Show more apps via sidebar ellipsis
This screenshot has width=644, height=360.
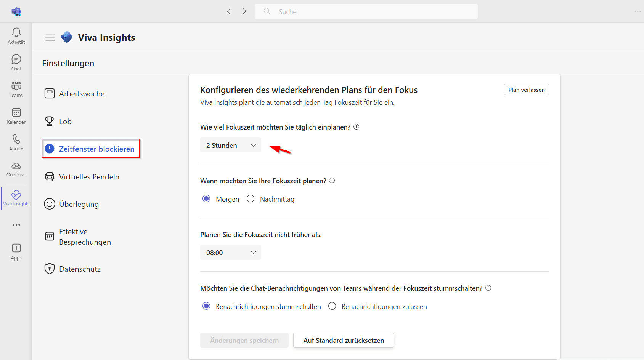pos(16,225)
